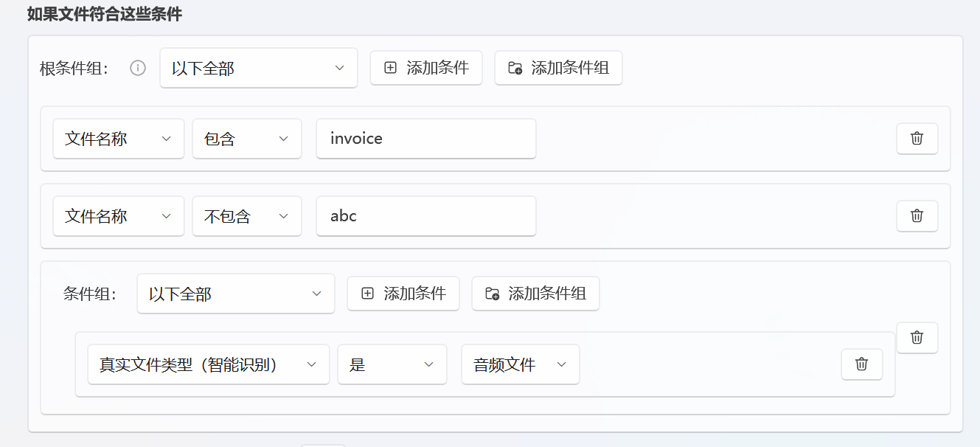Open nested 条件组 以下全部 dropdown
The height and width of the screenshot is (447, 980).
point(236,294)
